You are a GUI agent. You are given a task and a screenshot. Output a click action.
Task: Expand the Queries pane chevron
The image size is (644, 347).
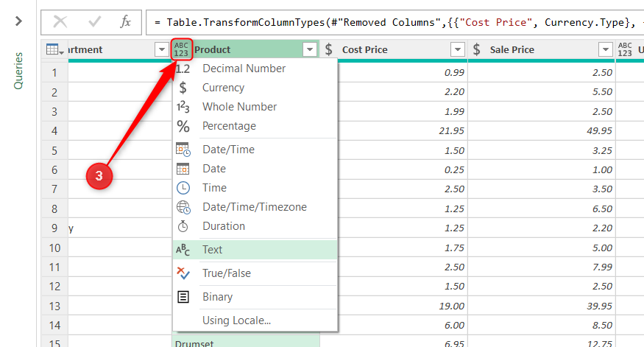pos(18,21)
